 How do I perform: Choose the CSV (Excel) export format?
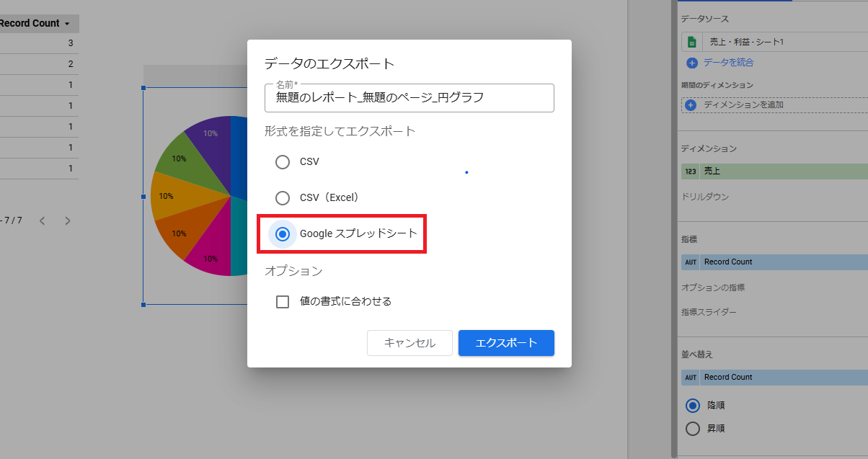click(x=283, y=197)
